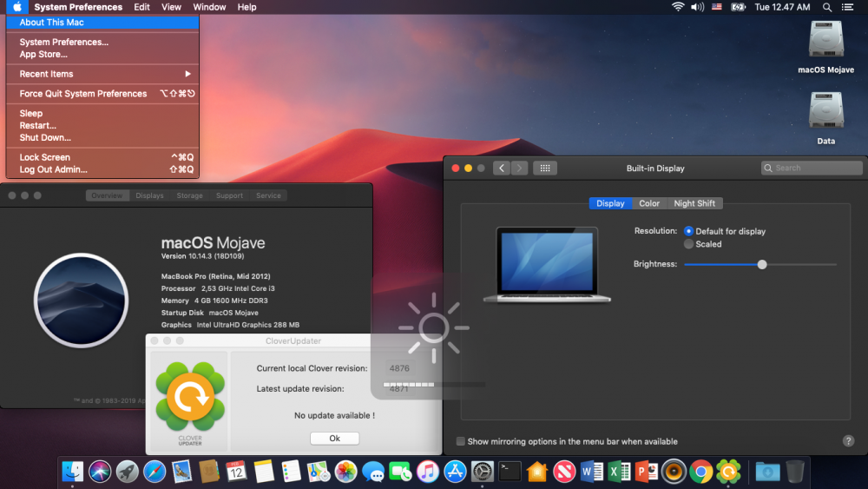This screenshot has width=868, height=489.
Task: Open Calendar app in Dock
Action: (236, 472)
